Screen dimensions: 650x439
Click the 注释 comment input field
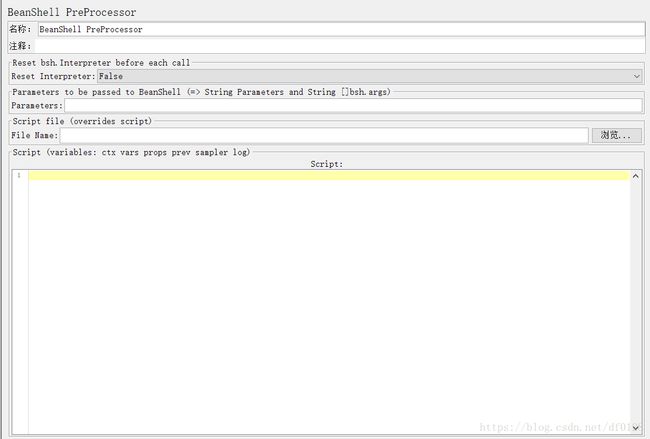coord(340,46)
